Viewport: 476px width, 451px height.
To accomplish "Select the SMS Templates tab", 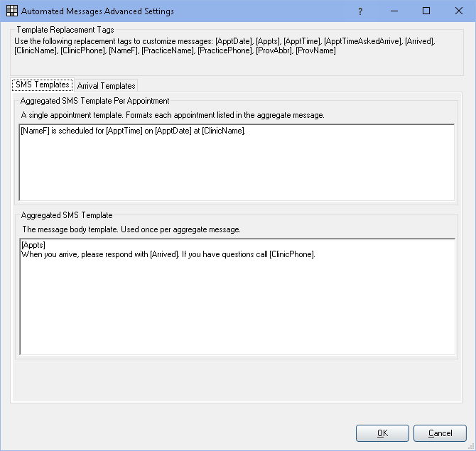I will point(43,85).
